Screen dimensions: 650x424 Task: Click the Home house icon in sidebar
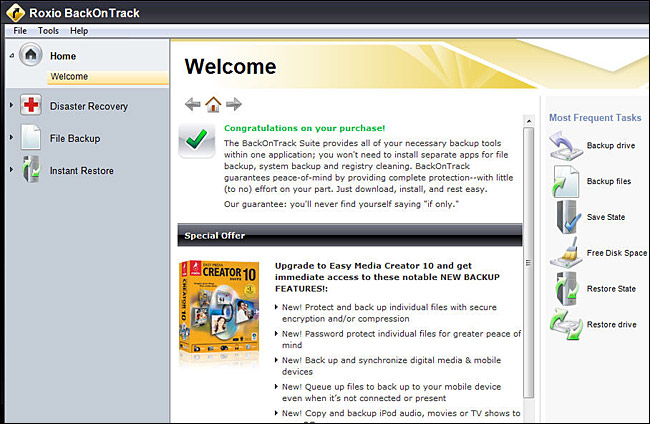point(31,54)
